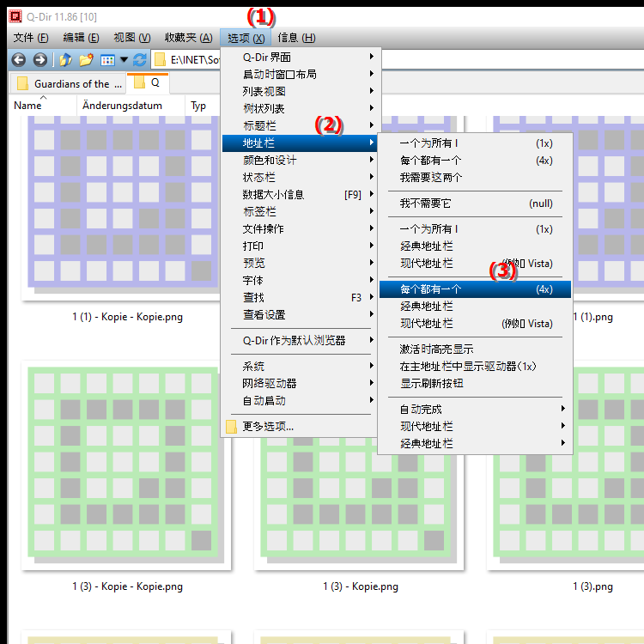Open the 查找 F3 submenu
Screen dimensions: 644x644
(x=301, y=297)
